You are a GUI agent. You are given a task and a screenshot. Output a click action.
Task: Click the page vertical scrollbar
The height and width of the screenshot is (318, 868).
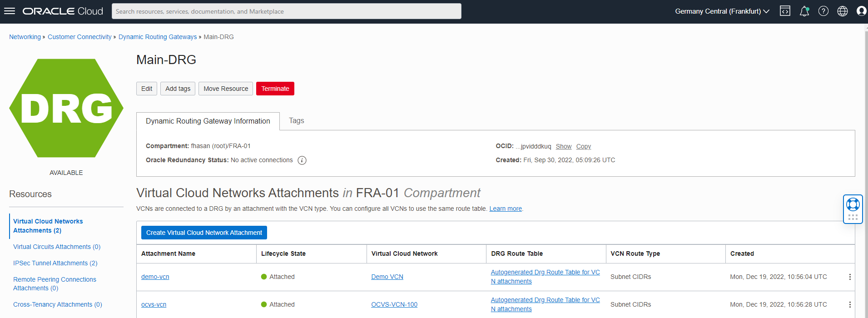pyautogui.click(x=866, y=171)
